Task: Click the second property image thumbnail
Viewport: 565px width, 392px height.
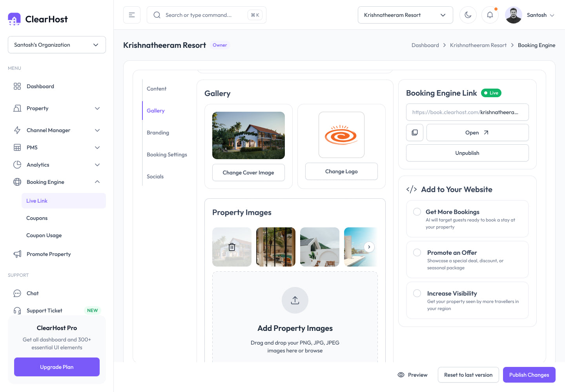Action: tap(276, 247)
